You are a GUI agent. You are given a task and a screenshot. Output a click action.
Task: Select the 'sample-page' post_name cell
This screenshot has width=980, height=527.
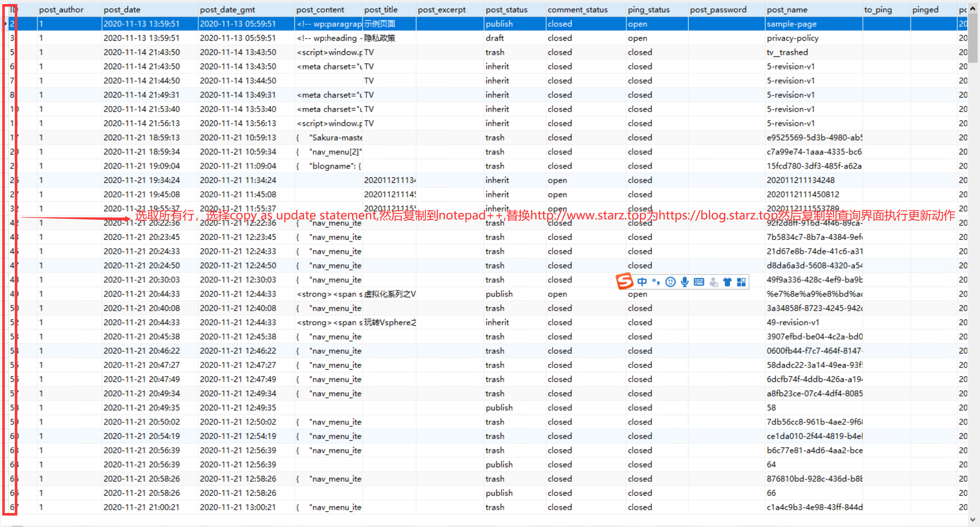point(814,24)
